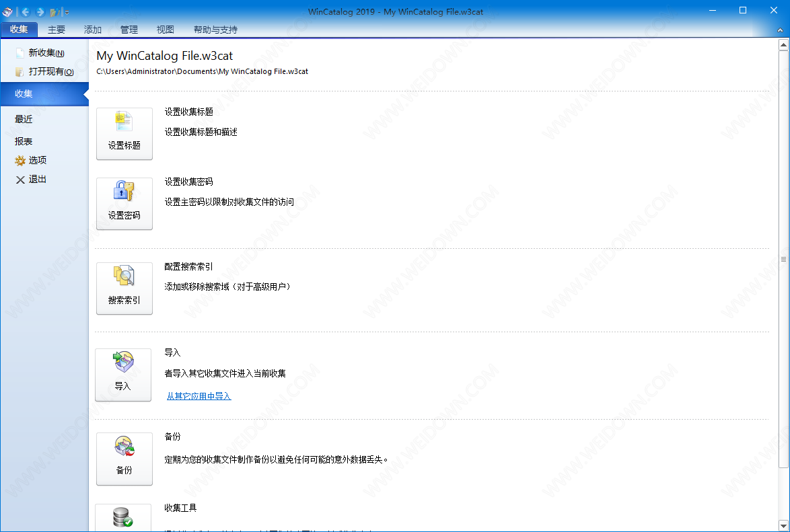
Task: Click the text 者导入其它收集文件进入当前收集
Action: pos(225,373)
